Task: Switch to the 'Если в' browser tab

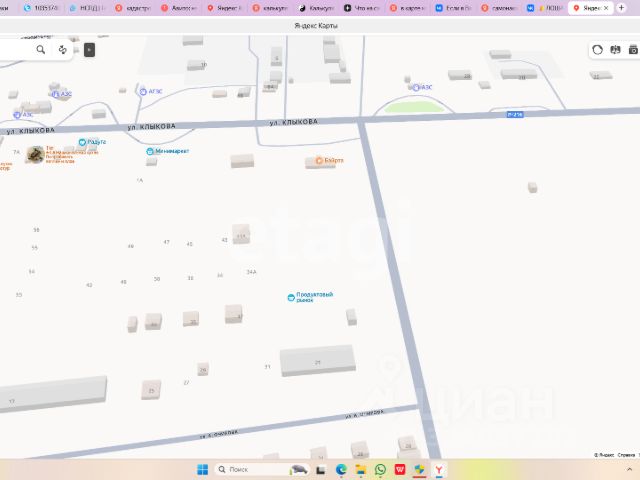Action: tap(453, 8)
